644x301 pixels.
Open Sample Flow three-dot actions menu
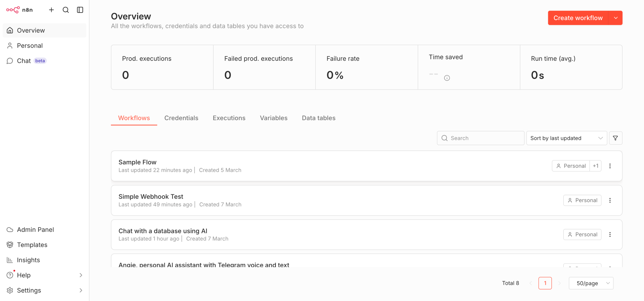610,166
